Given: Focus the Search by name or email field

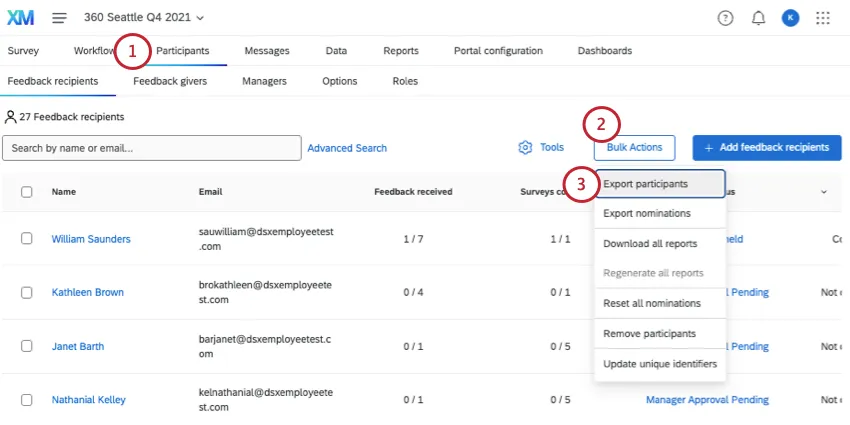Looking at the screenshot, I should (x=152, y=148).
